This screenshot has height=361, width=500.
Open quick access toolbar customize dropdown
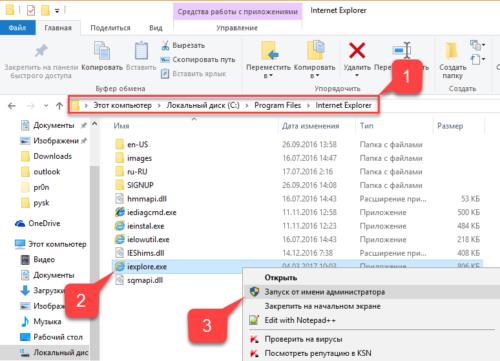(57, 11)
